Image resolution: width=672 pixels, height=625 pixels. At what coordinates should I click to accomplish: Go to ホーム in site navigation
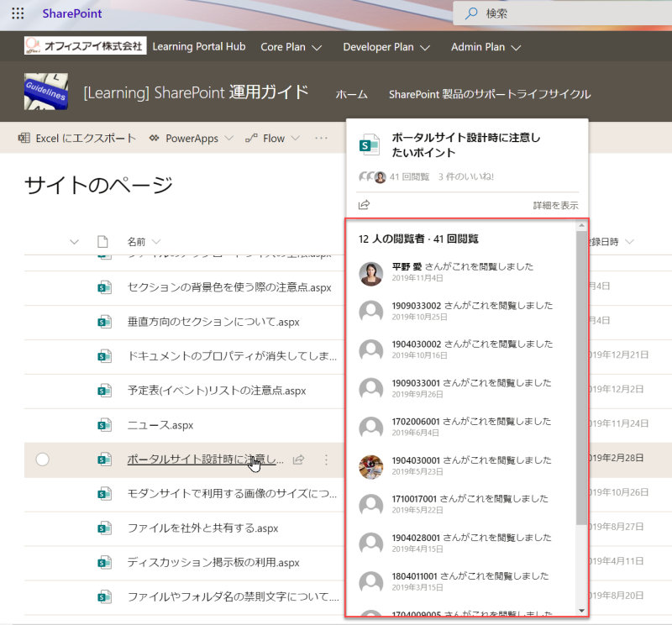[x=351, y=94]
